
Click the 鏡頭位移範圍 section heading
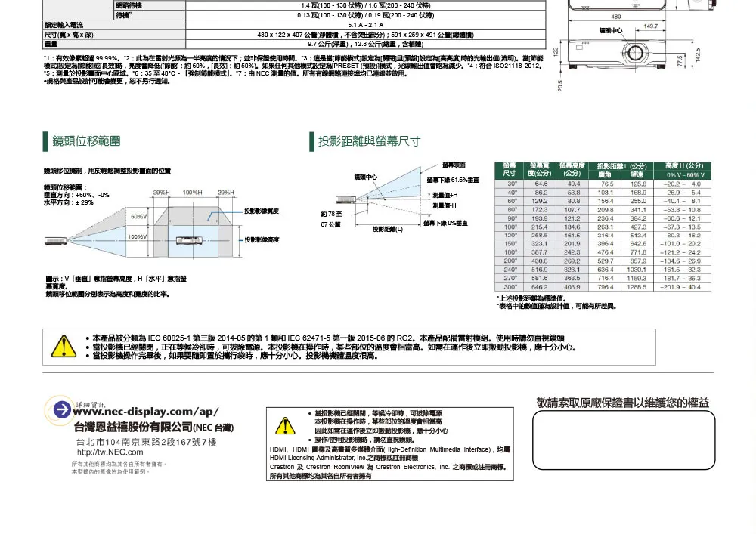click(86, 141)
